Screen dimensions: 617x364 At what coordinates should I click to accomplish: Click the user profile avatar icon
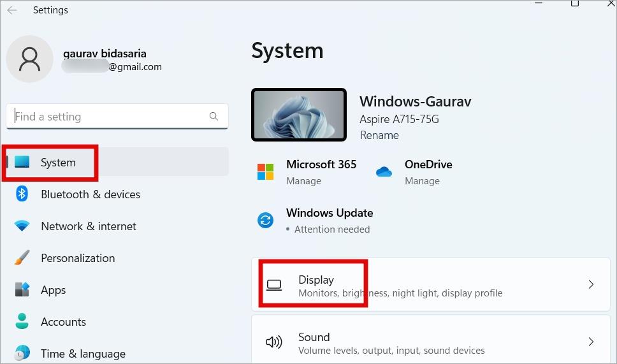tap(30, 59)
